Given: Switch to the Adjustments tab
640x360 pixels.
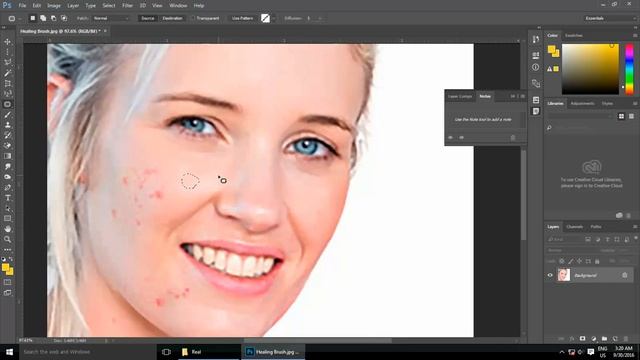Looking at the screenshot, I should pos(582,104).
